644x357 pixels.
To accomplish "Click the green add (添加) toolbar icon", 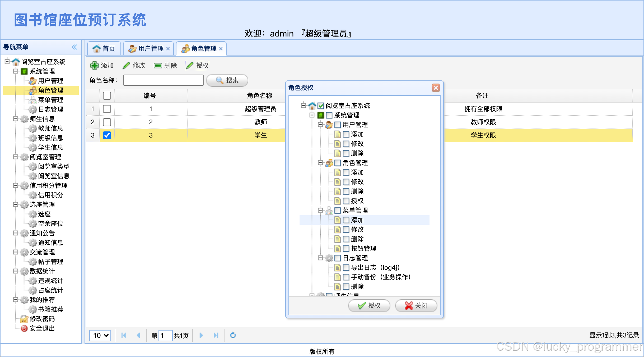I will tap(94, 65).
